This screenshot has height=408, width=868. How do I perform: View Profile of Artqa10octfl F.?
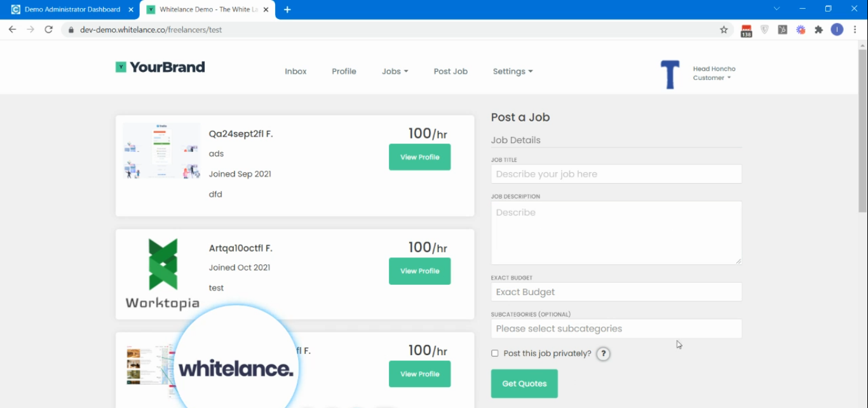419,271
